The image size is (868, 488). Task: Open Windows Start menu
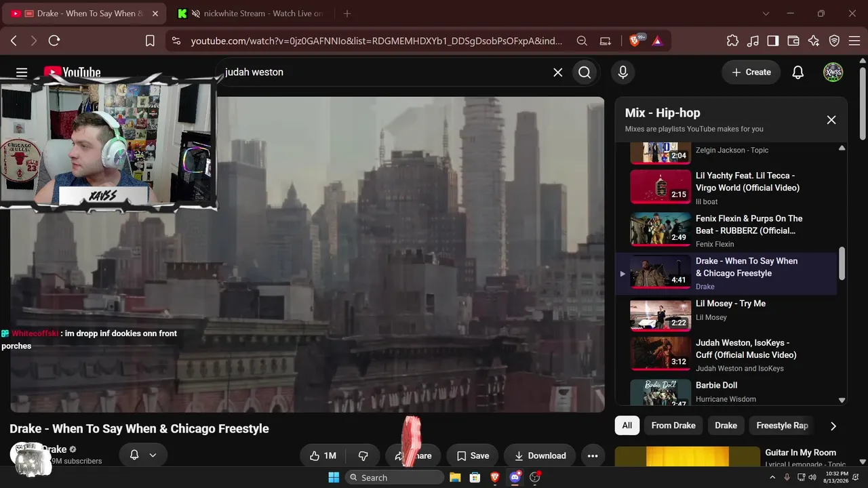point(334,478)
